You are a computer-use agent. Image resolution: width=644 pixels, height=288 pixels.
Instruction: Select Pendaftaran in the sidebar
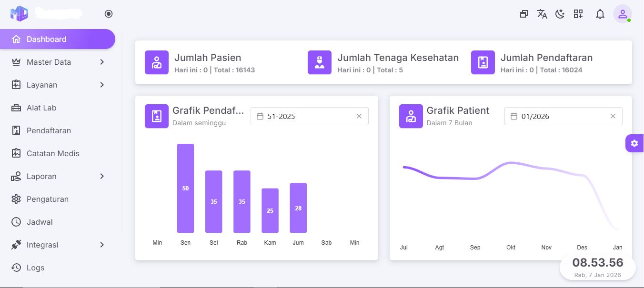point(49,130)
